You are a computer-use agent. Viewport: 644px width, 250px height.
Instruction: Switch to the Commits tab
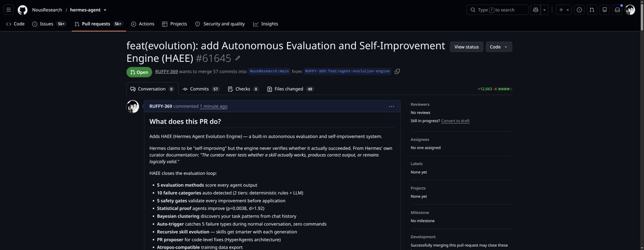click(x=201, y=89)
